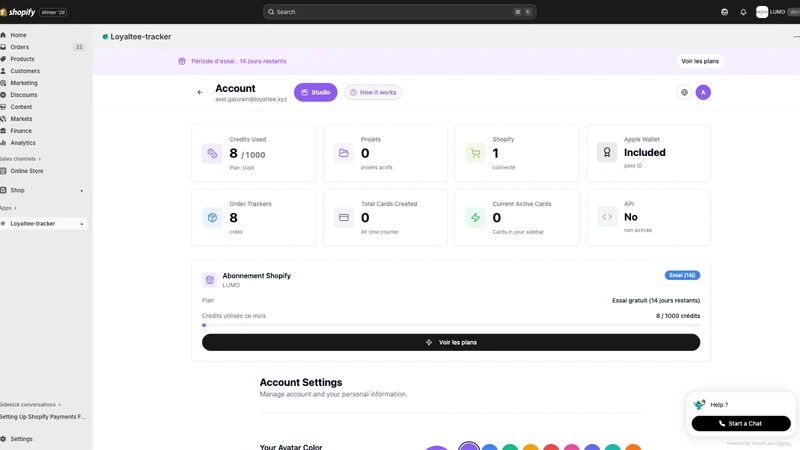
Task: Click the Apple Wallet badge icon
Action: click(x=607, y=153)
